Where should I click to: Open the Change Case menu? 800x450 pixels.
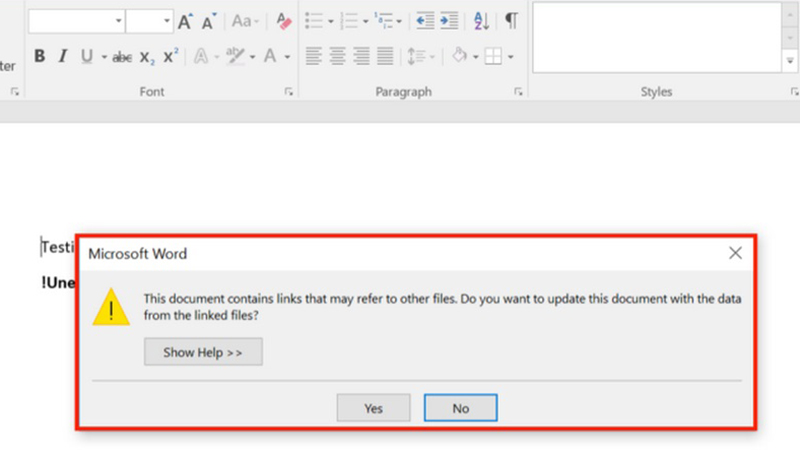click(x=245, y=21)
